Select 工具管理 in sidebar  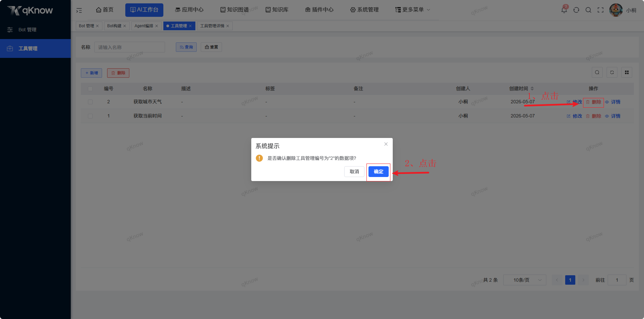(x=35, y=48)
